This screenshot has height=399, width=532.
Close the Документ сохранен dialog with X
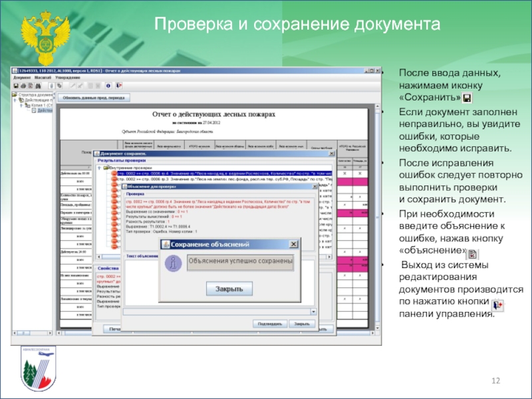pos(331,154)
